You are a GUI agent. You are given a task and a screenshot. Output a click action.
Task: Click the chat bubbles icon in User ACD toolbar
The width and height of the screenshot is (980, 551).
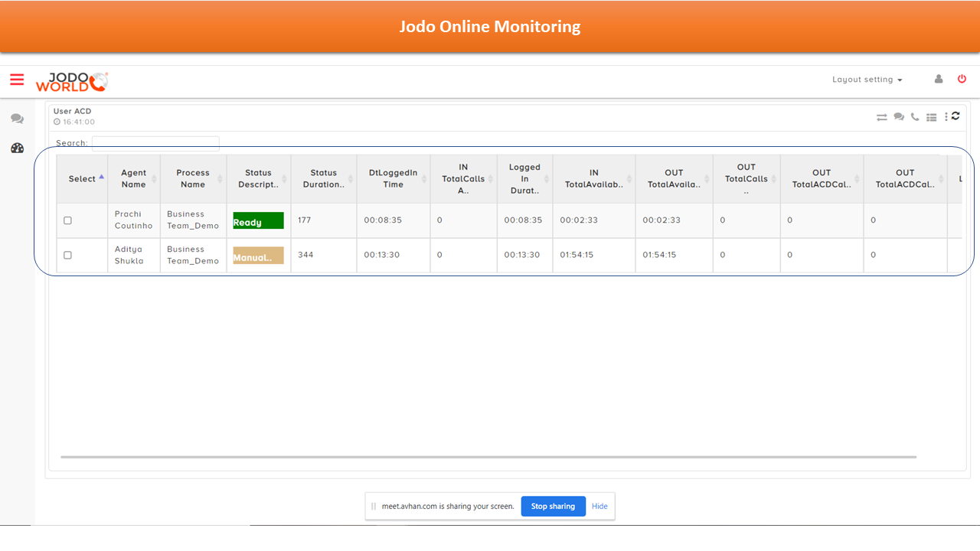point(899,117)
